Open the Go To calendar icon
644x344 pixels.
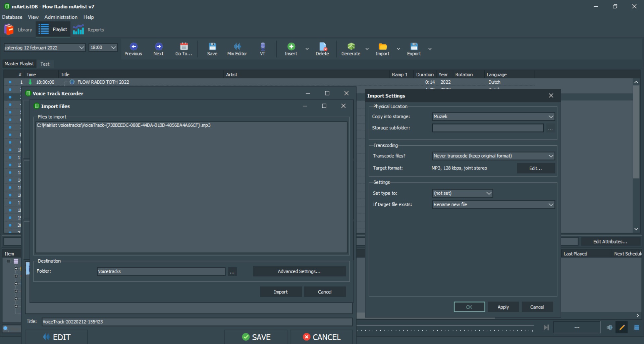183,47
